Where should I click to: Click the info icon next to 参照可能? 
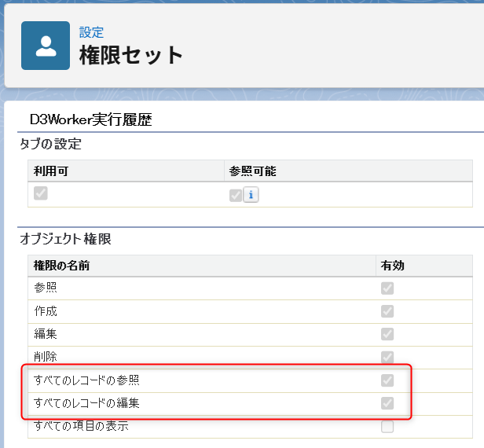(x=251, y=195)
